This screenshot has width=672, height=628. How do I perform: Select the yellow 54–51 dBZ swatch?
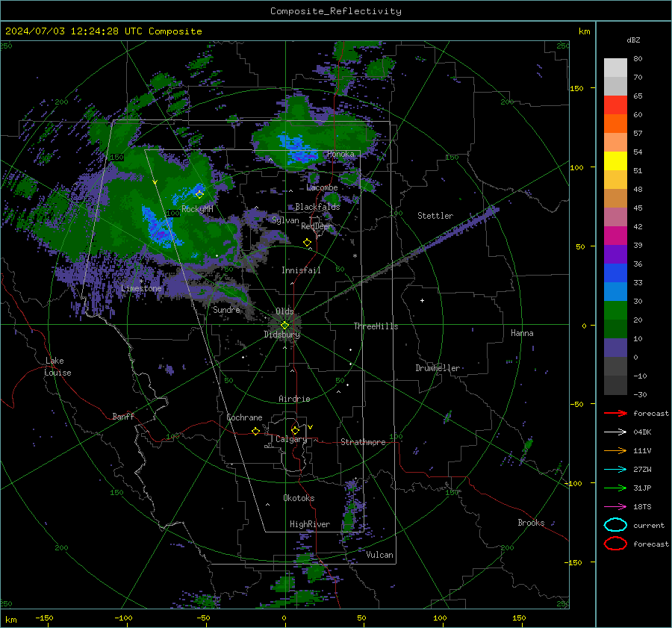[x=615, y=161]
